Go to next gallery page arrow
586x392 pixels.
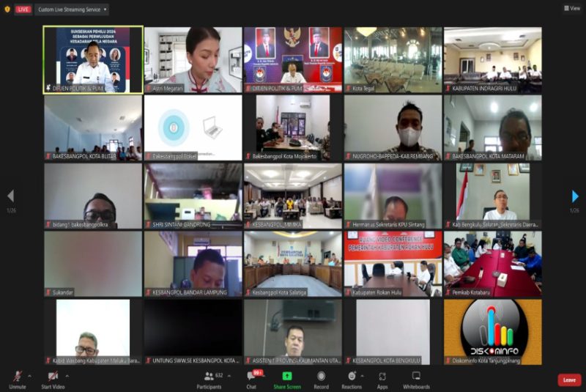click(575, 196)
